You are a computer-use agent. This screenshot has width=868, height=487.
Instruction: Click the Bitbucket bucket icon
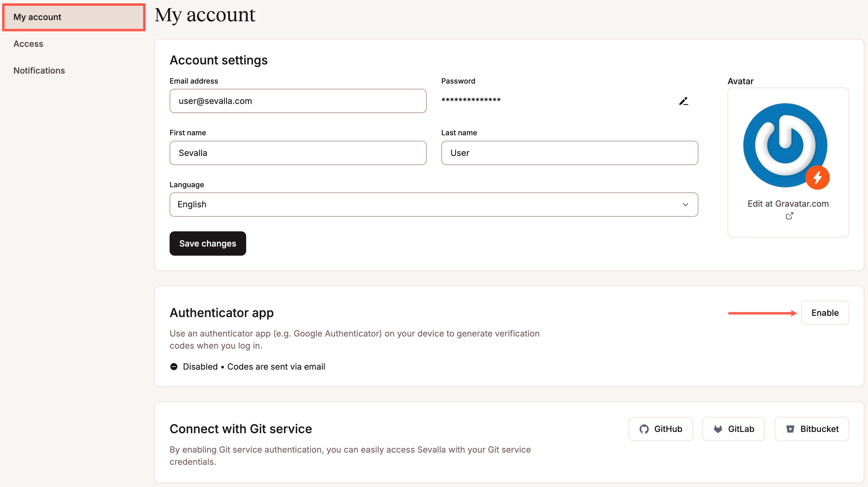790,429
